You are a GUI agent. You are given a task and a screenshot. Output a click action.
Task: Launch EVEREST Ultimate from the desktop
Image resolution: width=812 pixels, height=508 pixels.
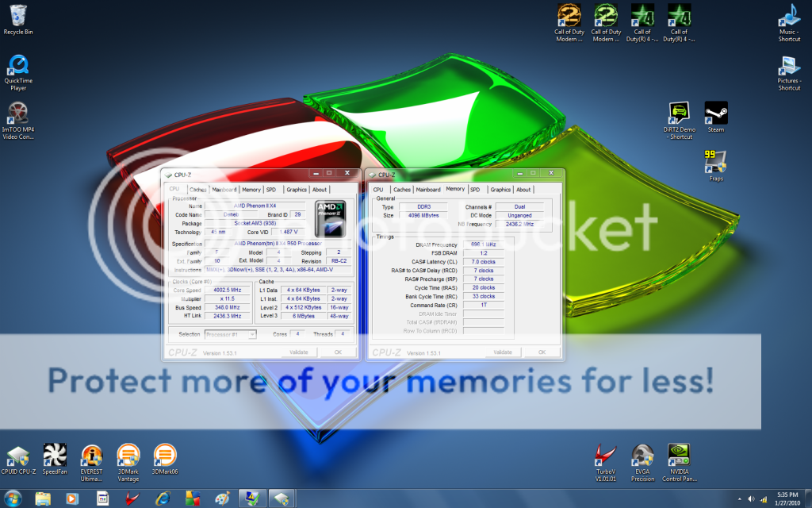pos(92,463)
